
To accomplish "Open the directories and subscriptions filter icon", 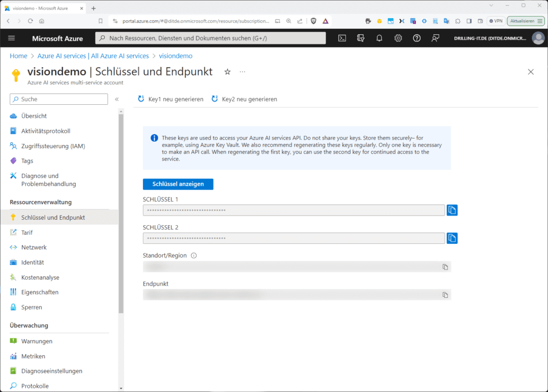I will click(x=361, y=38).
